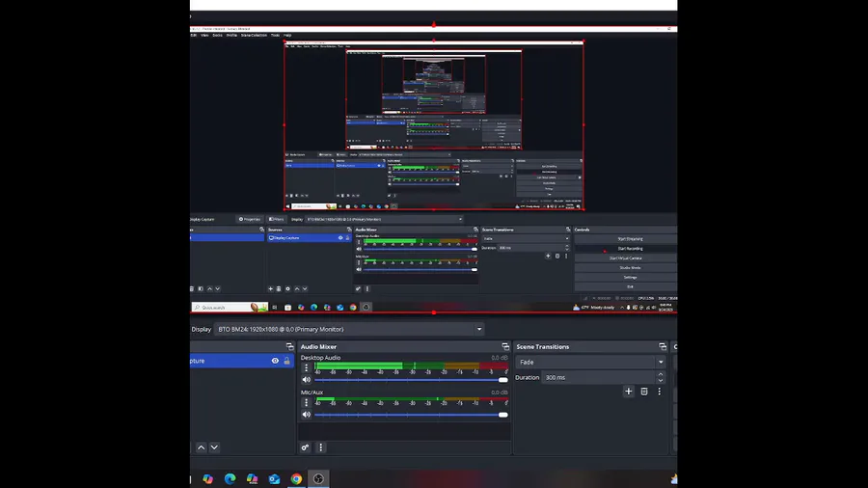The image size is (868, 488).
Task: Open the View menu
Action: coord(204,36)
